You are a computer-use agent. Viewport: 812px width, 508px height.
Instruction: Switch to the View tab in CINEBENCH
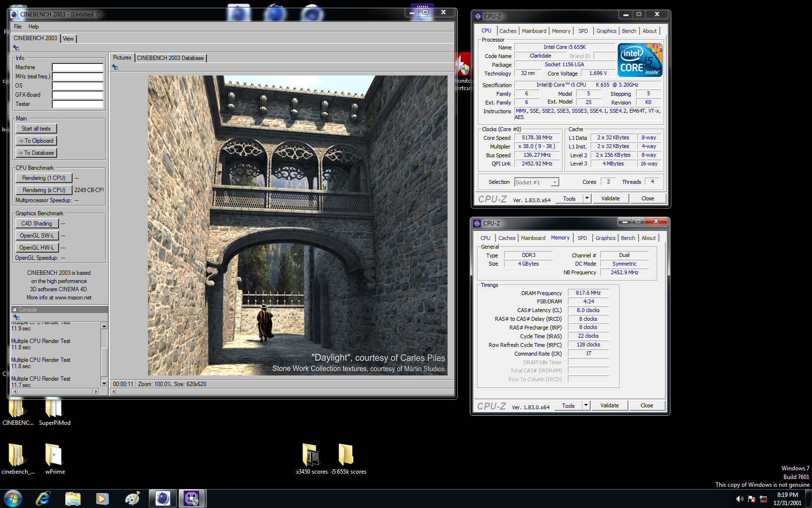[69, 39]
